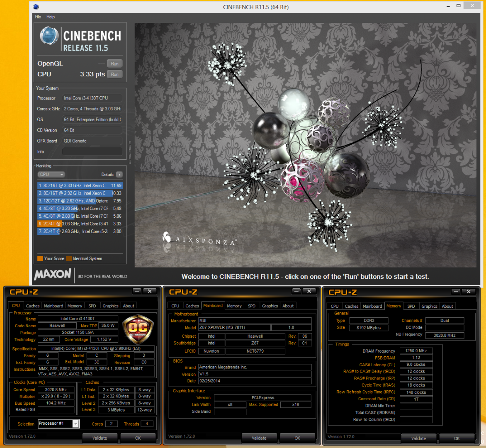Click the rendered AIXSPONZA scene image
486x448 pixels.
[305, 145]
